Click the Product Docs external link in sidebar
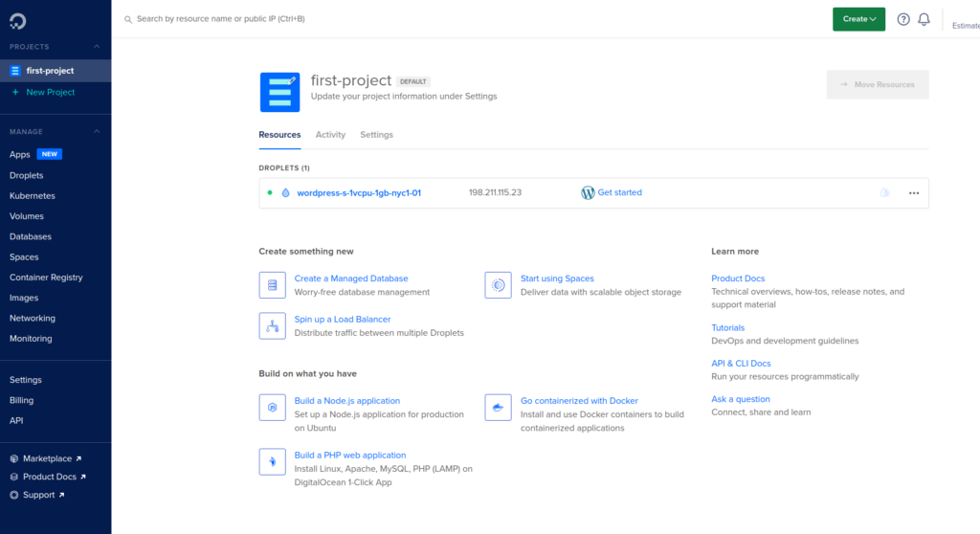Image resolution: width=980 pixels, height=534 pixels. click(54, 477)
